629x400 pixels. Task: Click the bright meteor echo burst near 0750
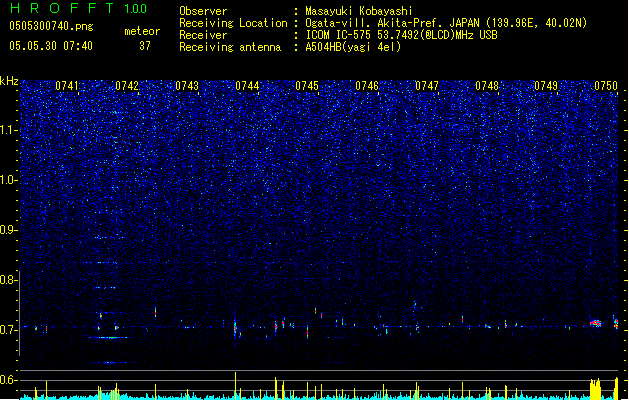(x=595, y=323)
